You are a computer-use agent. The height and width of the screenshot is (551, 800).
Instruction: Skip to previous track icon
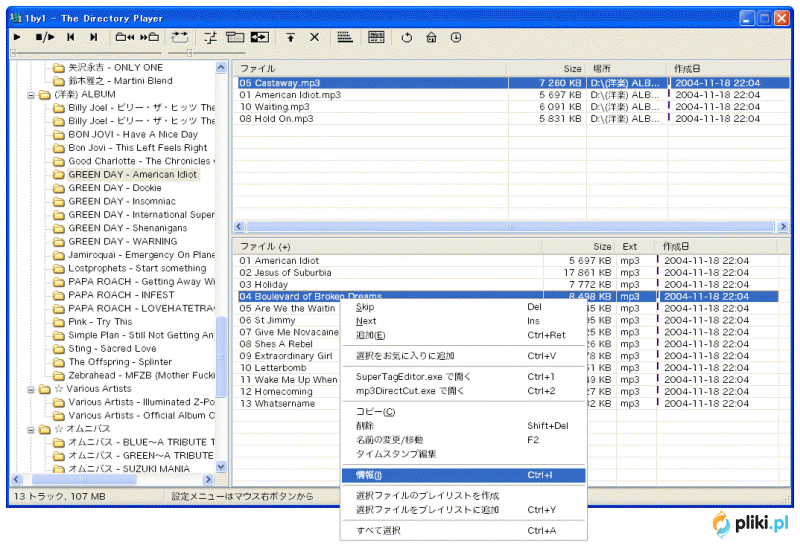pyautogui.click(x=71, y=37)
